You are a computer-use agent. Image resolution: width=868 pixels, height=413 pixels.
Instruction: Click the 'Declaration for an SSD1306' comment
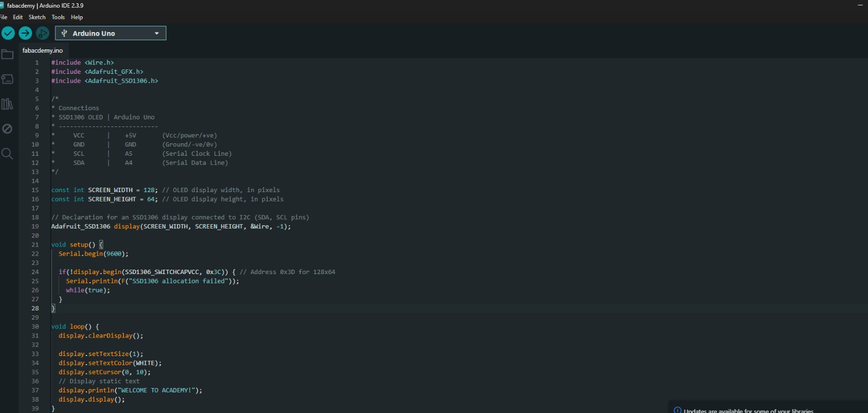180,218
